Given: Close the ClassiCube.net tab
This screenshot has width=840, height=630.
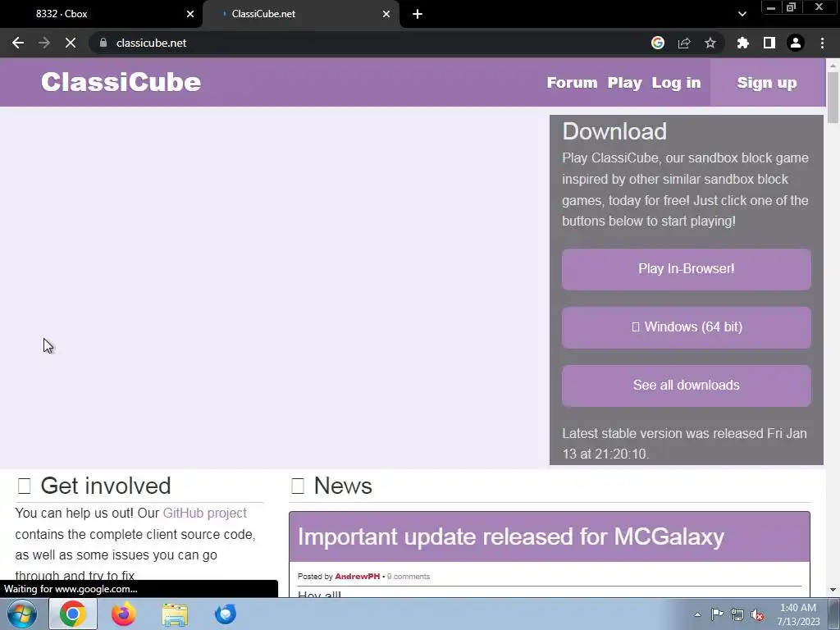Looking at the screenshot, I should pos(386,14).
